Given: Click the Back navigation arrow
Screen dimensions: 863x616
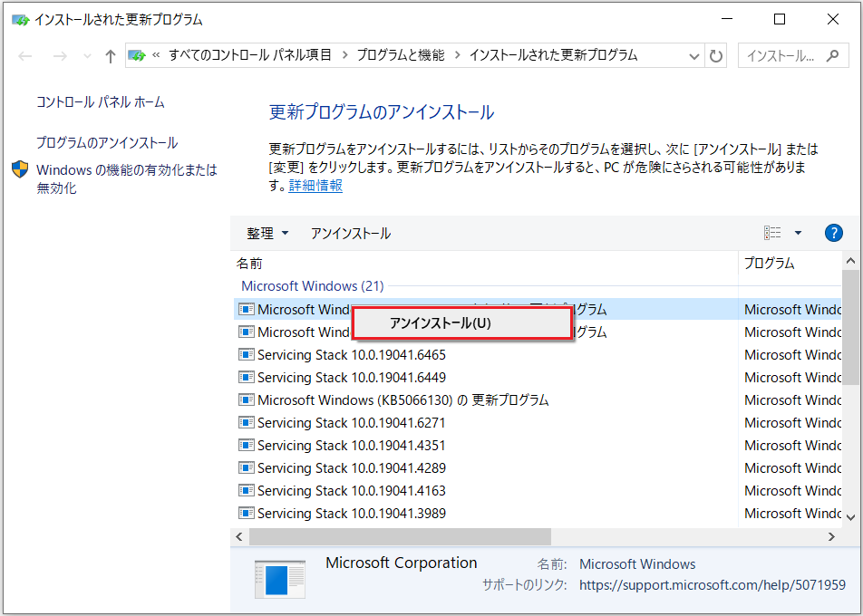Looking at the screenshot, I should coord(24,55).
